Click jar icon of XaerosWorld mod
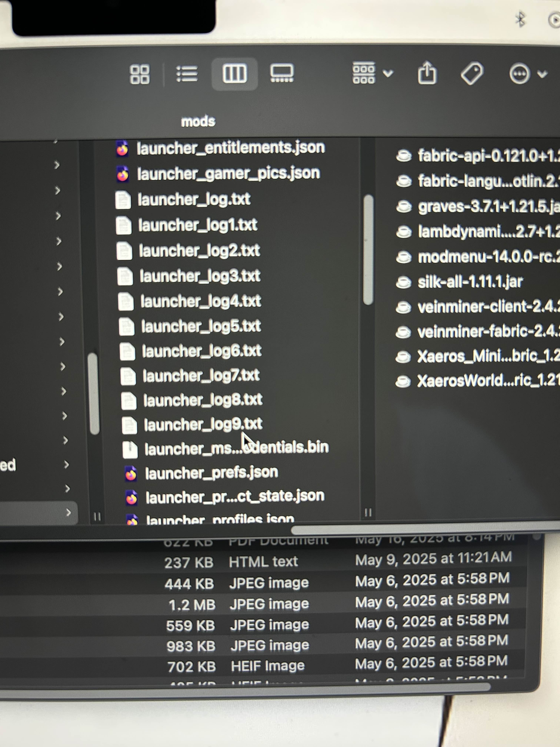The width and height of the screenshot is (560, 747). pyautogui.click(x=403, y=382)
